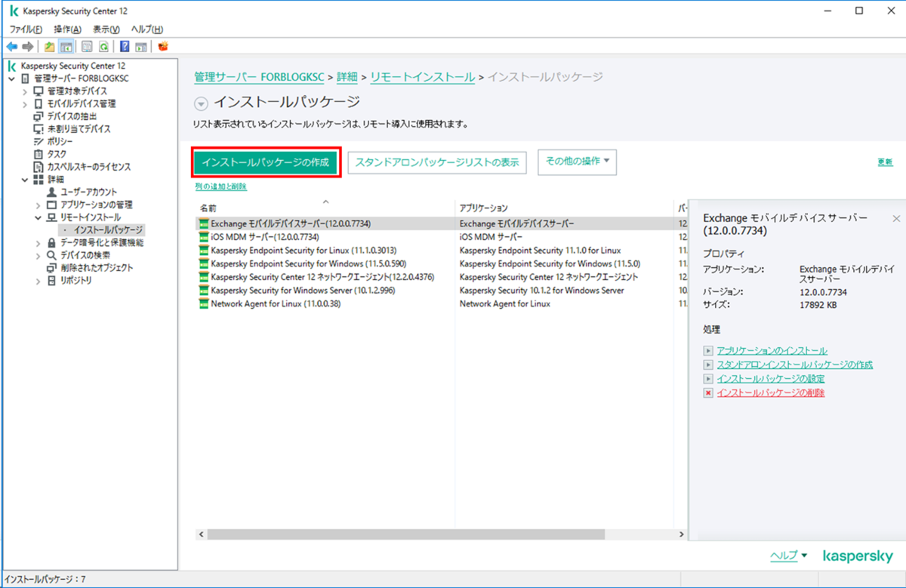Open the その他の操作 dropdown
Image resolution: width=906 pixels, height=588 pixels.
pos(577,162)
